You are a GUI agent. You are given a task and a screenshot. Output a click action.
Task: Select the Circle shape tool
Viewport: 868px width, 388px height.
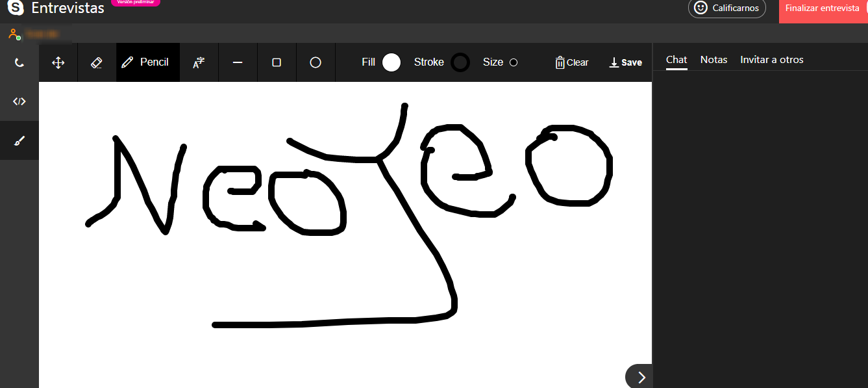pyautogui.click(x=316, y=62)
